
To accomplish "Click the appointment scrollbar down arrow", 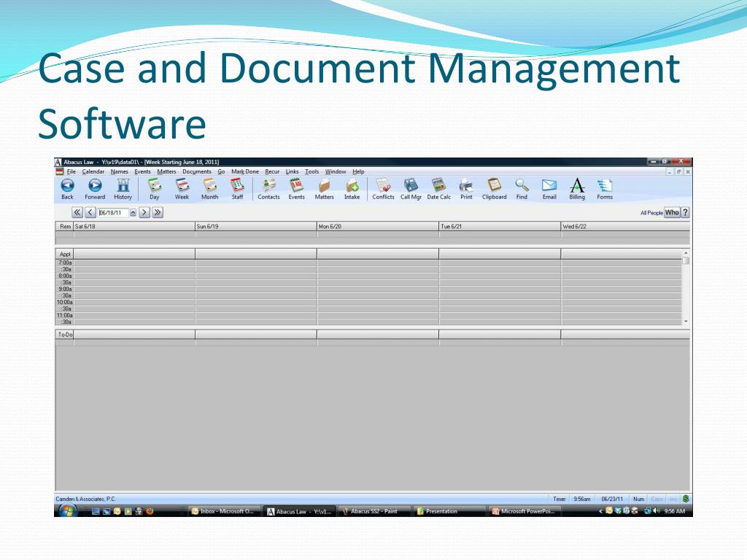I will click(x=686, y=322).
